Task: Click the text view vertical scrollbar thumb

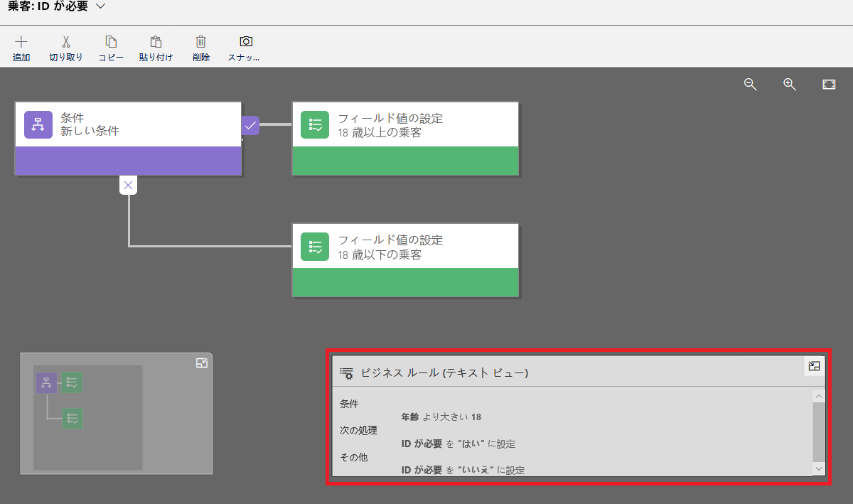Action: (x=819, y=431)
